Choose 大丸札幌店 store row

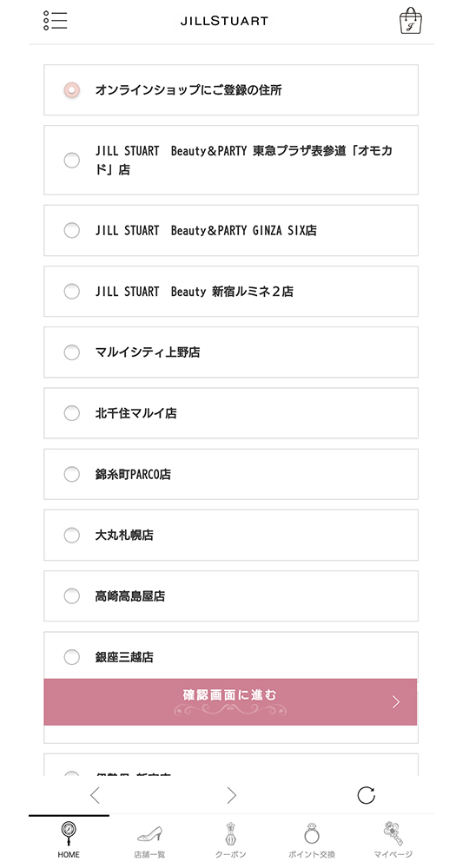click(231, 536)
